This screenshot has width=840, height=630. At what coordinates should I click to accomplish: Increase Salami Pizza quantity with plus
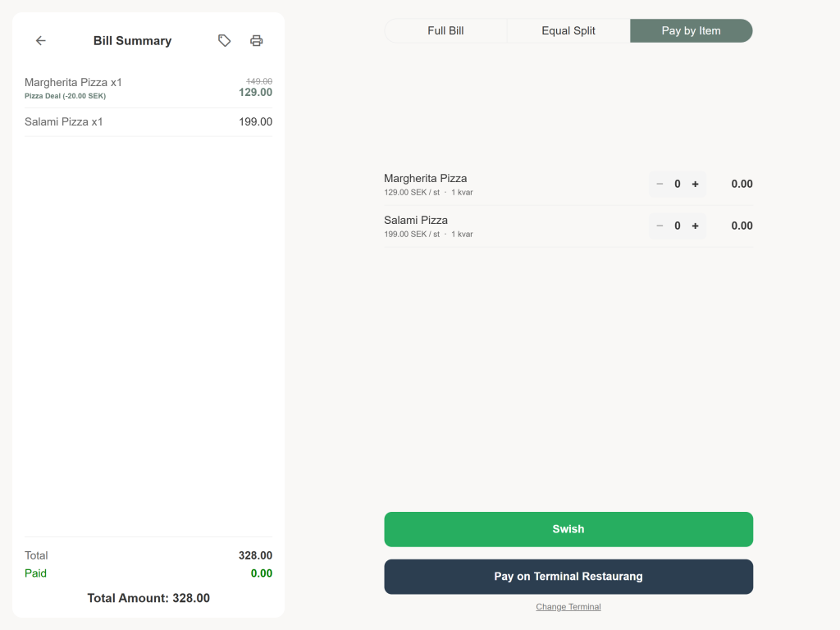click(x=696, y=226)
